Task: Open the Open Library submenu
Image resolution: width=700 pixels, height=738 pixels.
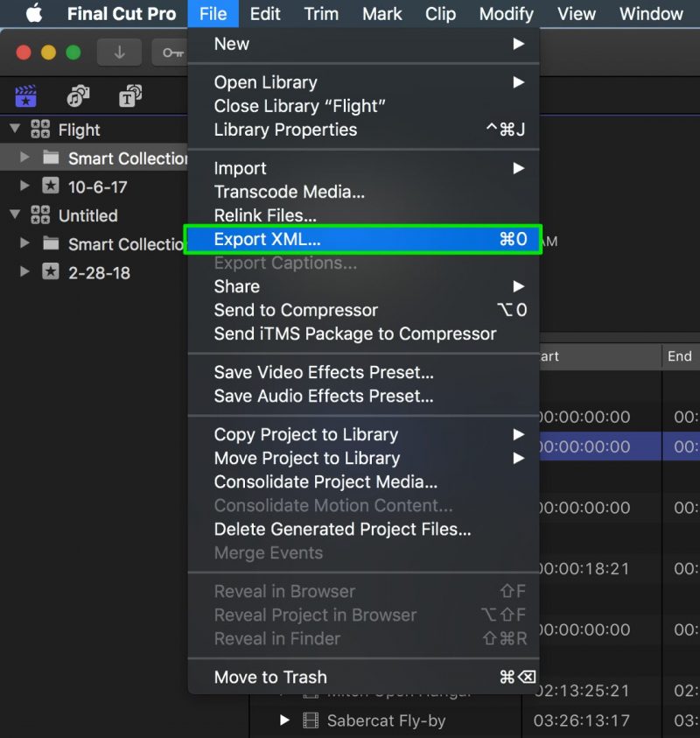Action: tap(364, 82)
